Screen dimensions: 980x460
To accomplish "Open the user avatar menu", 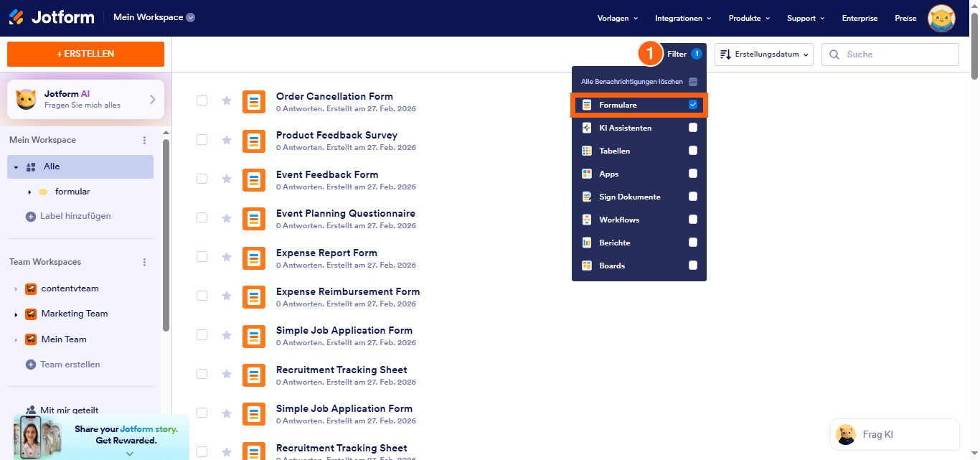I will click(x=941, y=18).
